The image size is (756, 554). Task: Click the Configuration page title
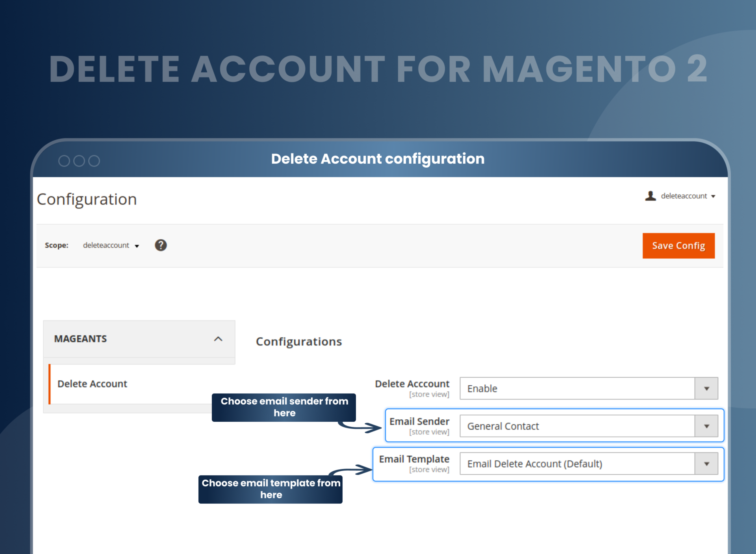tap(87, 199)
